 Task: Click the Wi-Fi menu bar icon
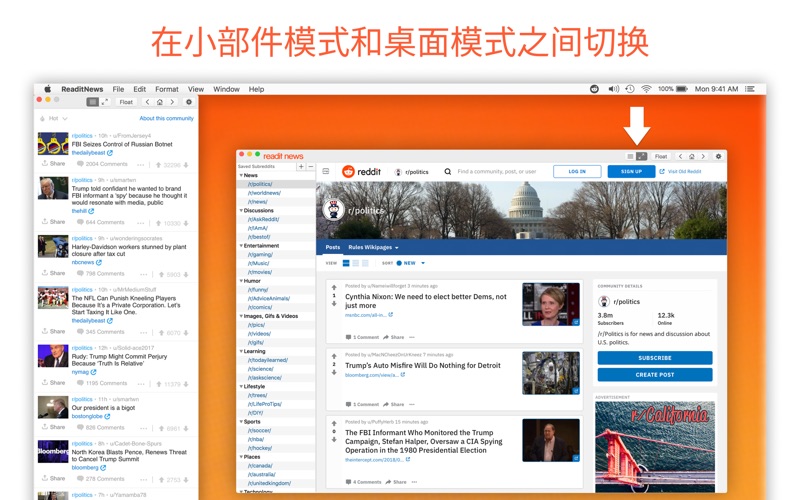pos(646,89)
